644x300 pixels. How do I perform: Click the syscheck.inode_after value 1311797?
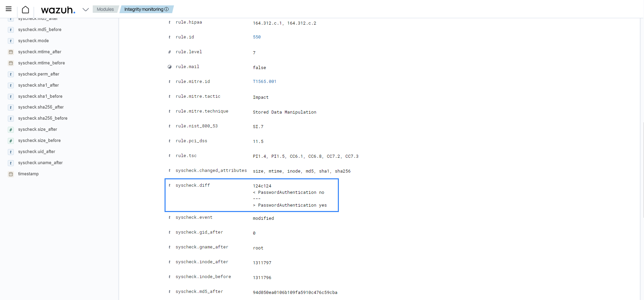point(262,263)
